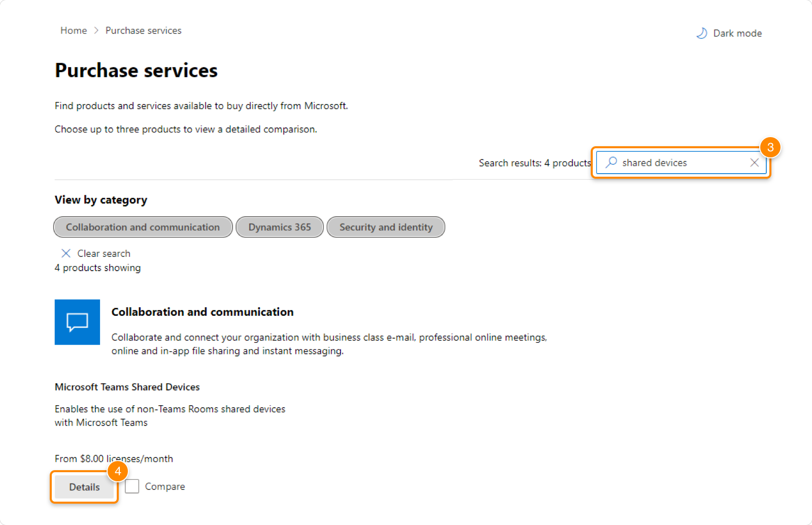Toggle Dark mode via its text label
Image resolution: width=812 pixels, height=525 pixels.
pos(737,33)
